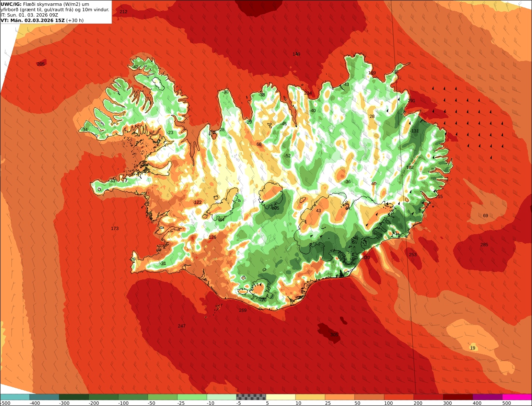Click the legend label '500'

click(506, 403)
